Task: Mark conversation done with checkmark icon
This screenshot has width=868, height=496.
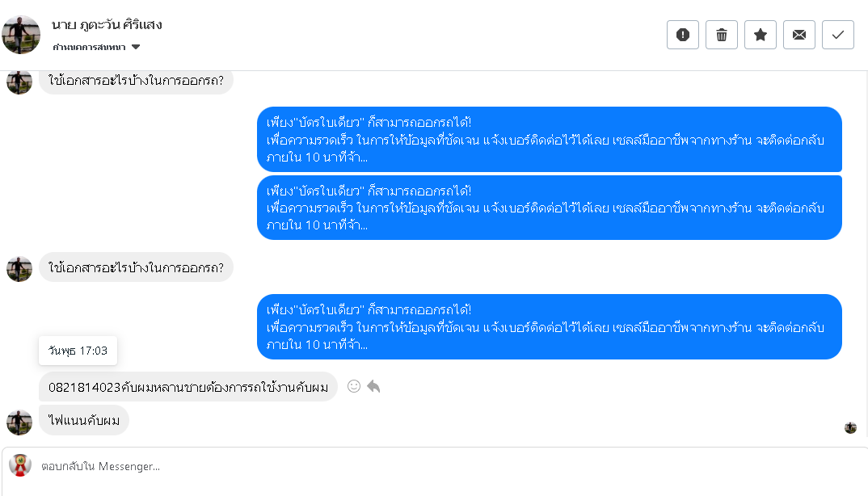Action: 838,35
